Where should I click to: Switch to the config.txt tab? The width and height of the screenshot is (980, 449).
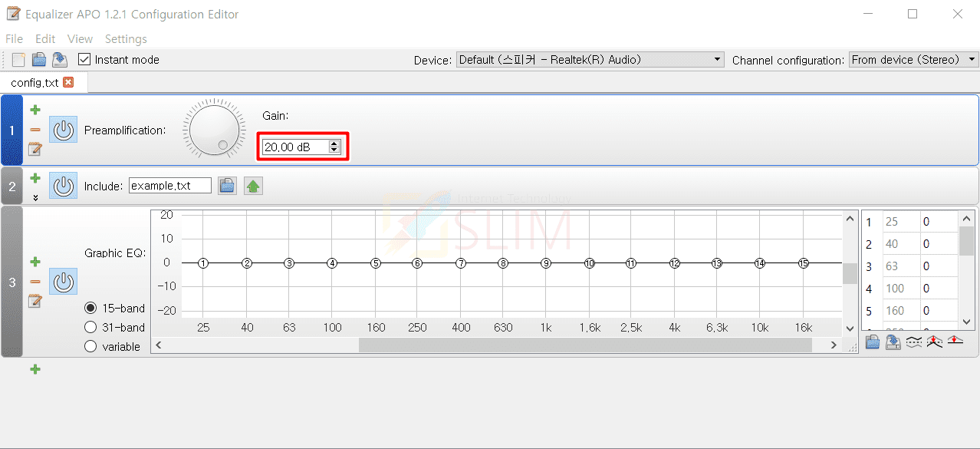click(x=35, y=82)
